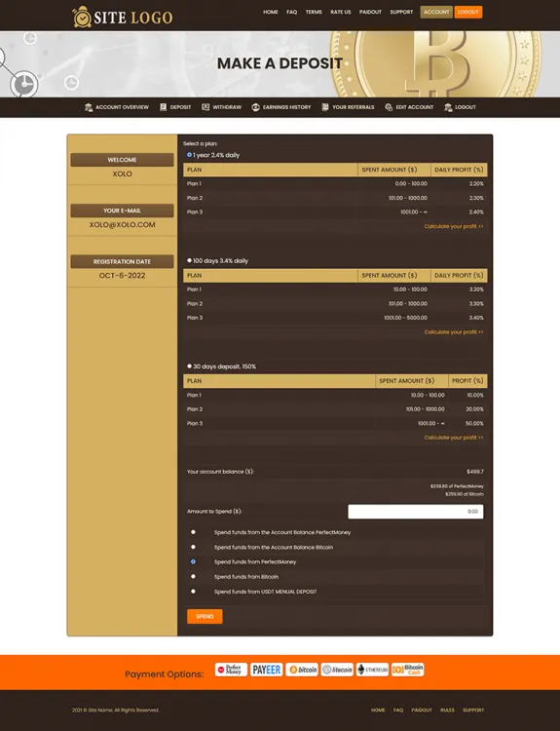560x731 pixels.
Task: Click the OCT-6-2022 registration date
Action: (x=122, y=276)
